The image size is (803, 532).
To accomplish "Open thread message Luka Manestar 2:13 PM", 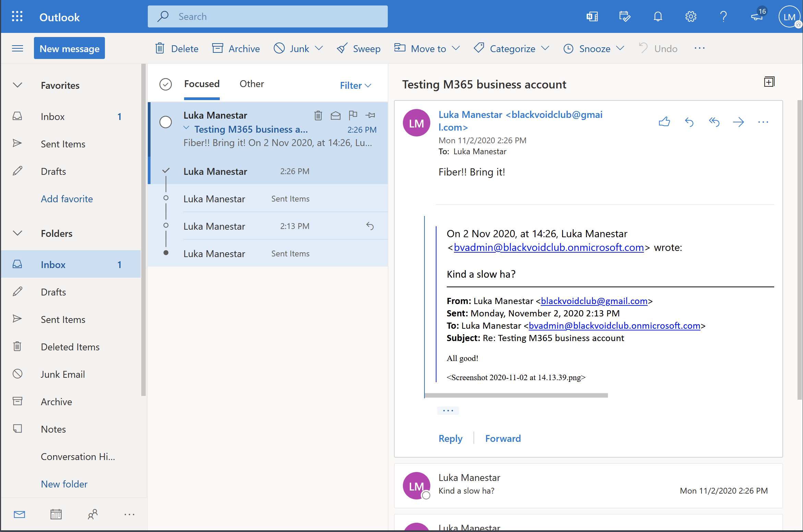I will tap(268, 226).
